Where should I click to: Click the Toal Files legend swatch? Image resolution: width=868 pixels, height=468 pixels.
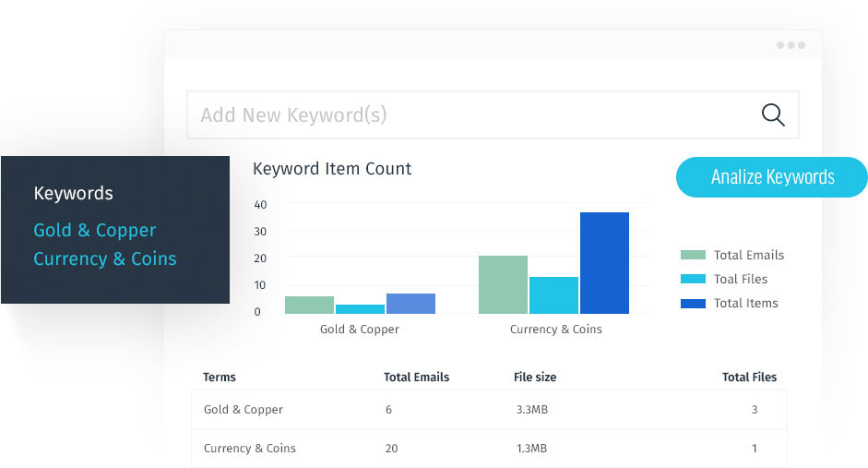click(693, 279)
